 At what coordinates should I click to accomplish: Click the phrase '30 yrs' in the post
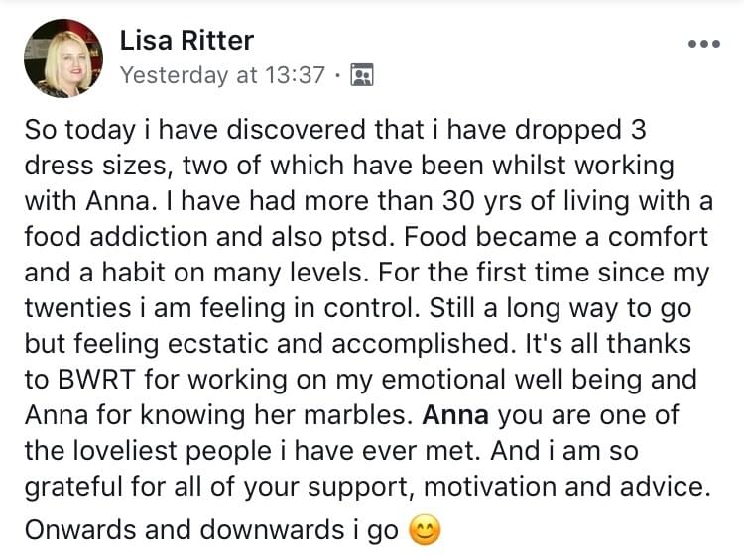tap(481, 201)
